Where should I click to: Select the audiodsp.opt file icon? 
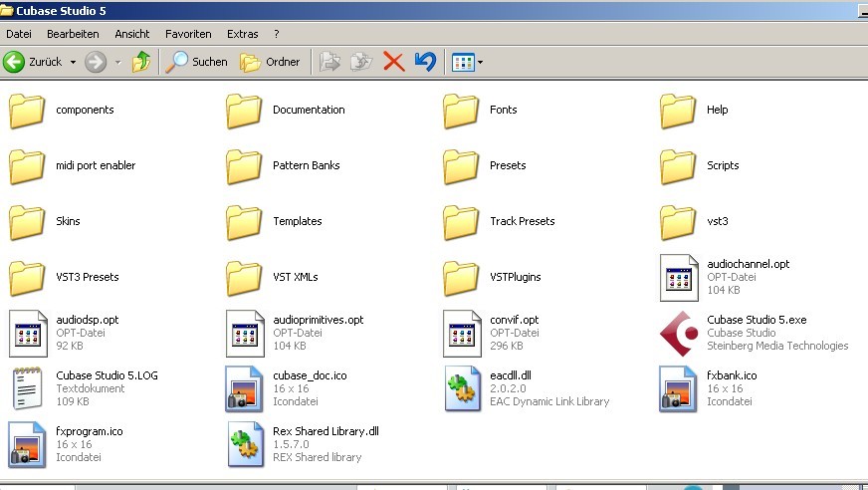[x=27, y=333]
